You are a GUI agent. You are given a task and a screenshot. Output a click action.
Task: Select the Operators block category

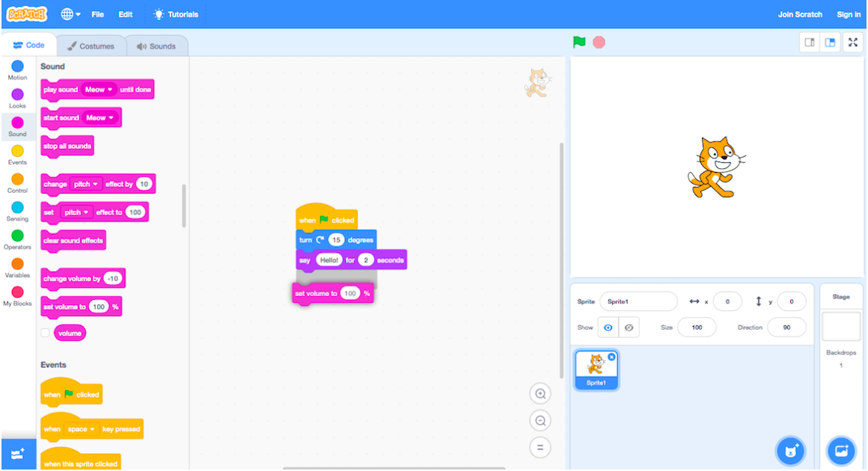click(x=18, y=239)
